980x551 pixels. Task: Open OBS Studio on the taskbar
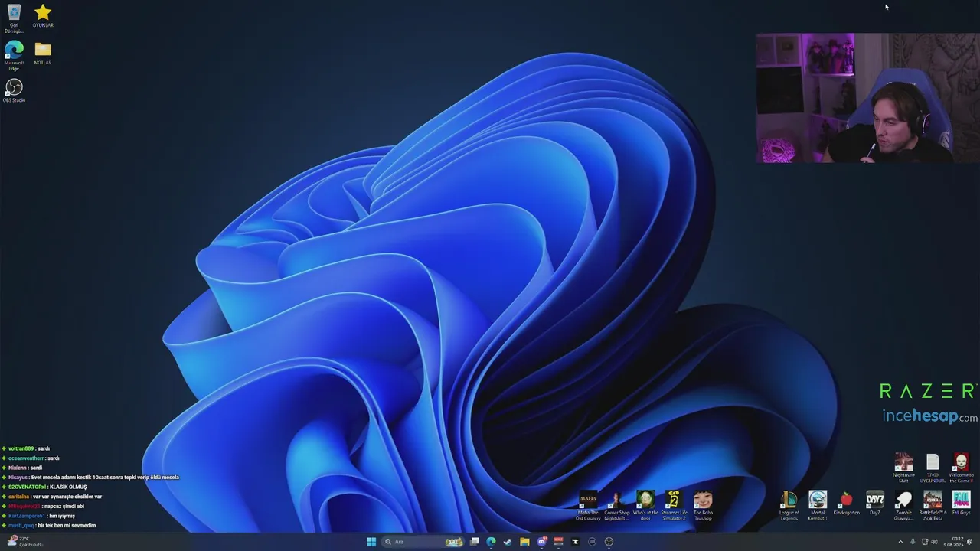click(609, 542)
